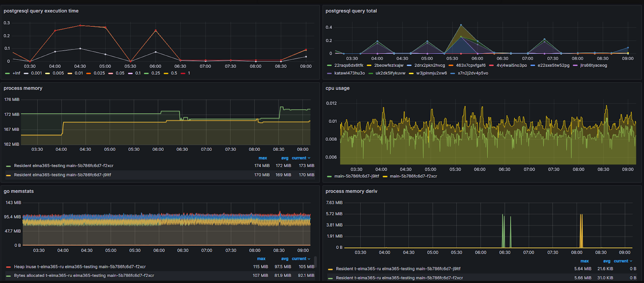The height and width of the screenshot is (283, 644).
Task: Sort process memory legend by current column
Action: click(301, 158)
